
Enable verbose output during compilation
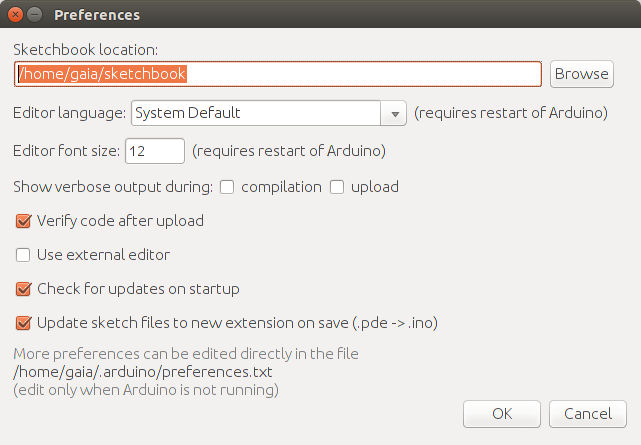click(227, 187)
